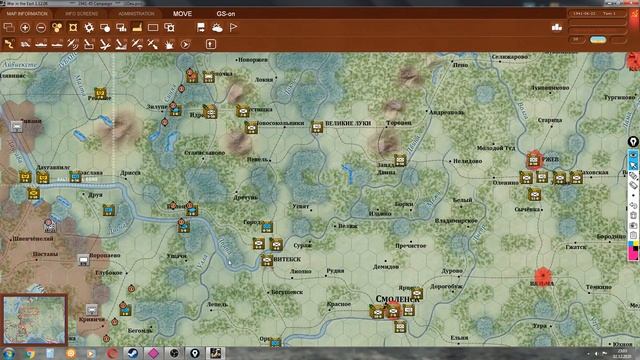Click the date and turn display field
The height and width of the screenshot is (360, 640).
[598, 13]
